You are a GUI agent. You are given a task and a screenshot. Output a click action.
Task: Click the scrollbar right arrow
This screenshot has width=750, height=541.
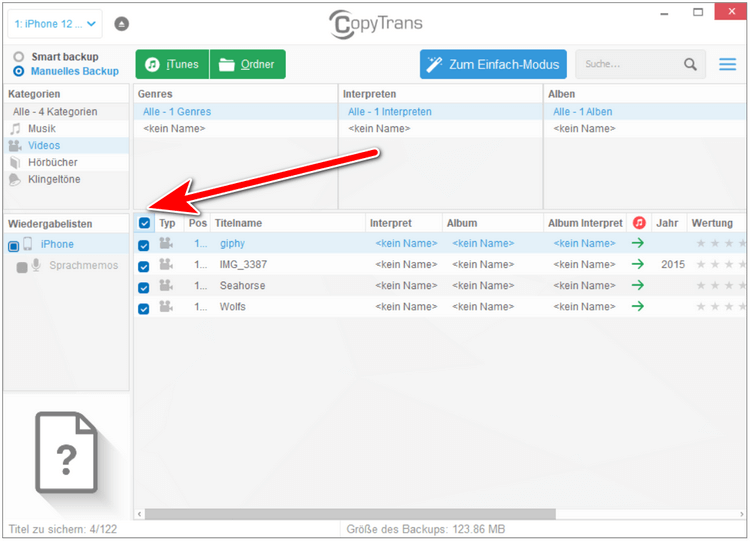[x=741, y=514]
